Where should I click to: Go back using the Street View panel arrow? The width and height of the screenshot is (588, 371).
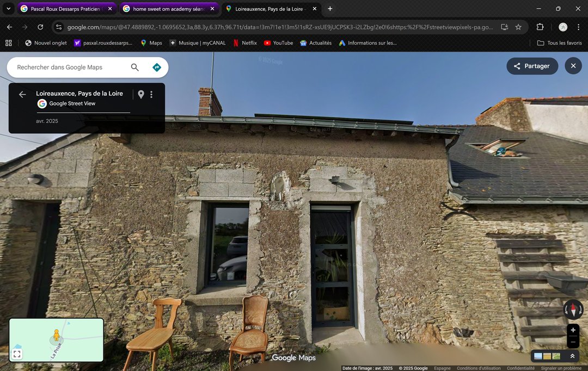pos(22,95)
